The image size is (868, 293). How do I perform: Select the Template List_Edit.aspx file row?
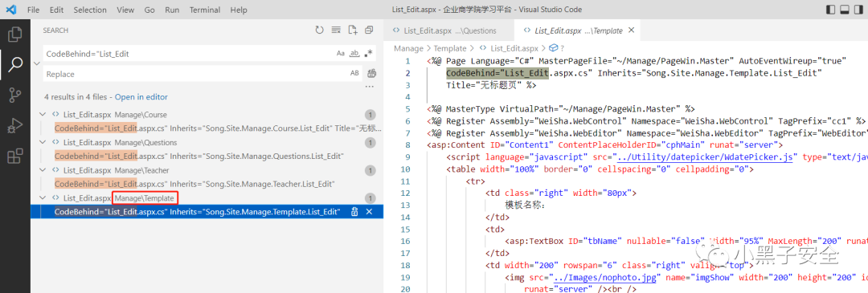click(x=207, y=198)
